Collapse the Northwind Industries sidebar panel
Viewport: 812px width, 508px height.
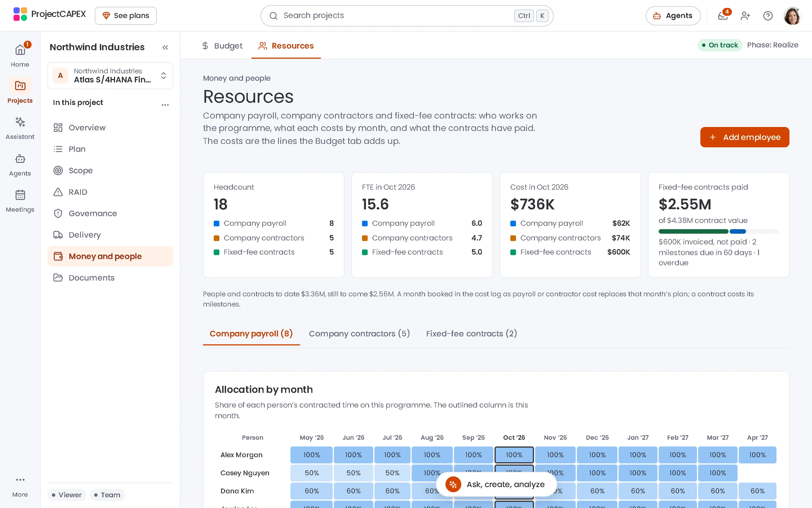click(165, 47)
